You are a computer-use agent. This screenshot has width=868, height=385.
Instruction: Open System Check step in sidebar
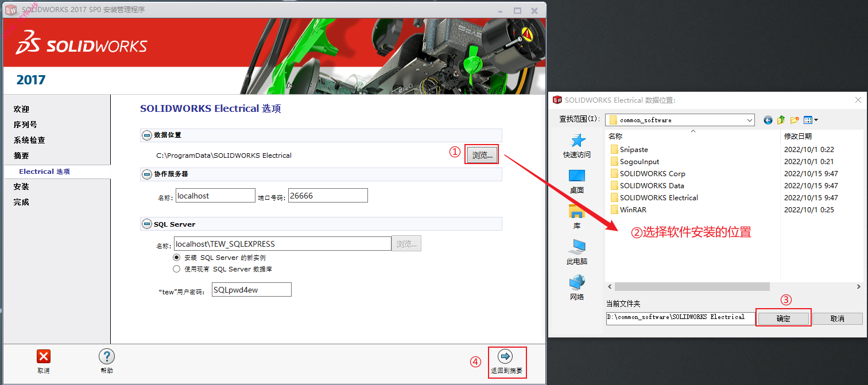(29, 140)
